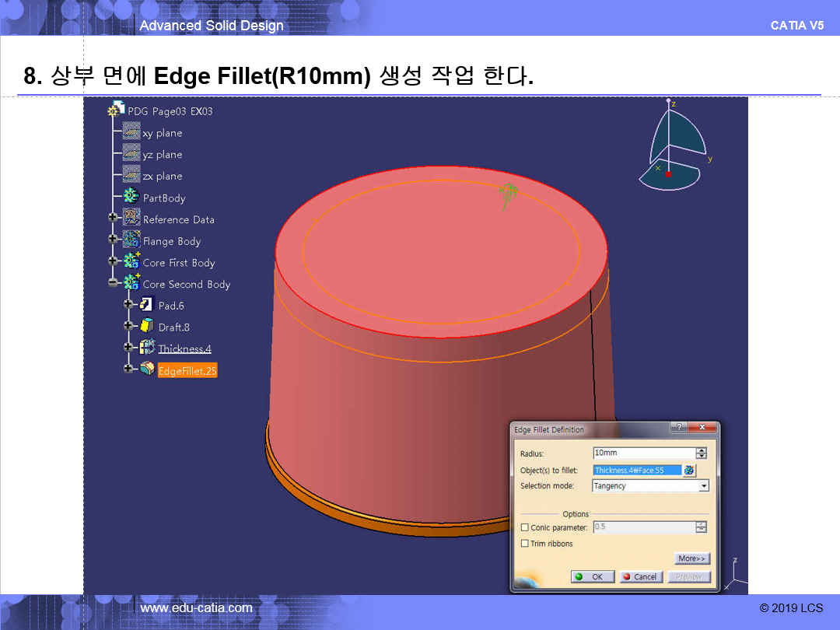Expand the Reference Data tree node

click(114, 219)
